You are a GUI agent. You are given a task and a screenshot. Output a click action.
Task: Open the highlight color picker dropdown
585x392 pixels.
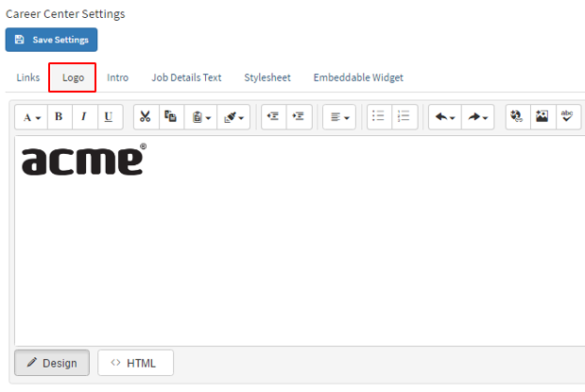click(232, 117)
